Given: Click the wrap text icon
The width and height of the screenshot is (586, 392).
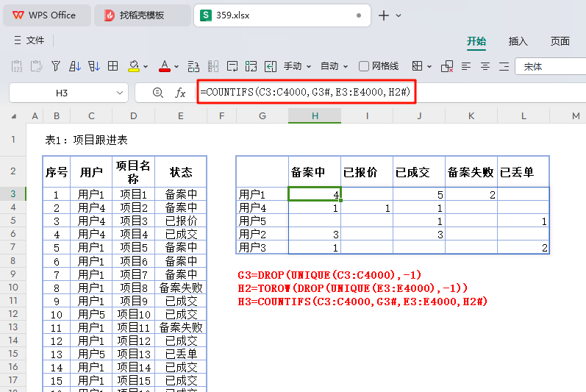Looking at the screenshot, I should click(232, 66).
